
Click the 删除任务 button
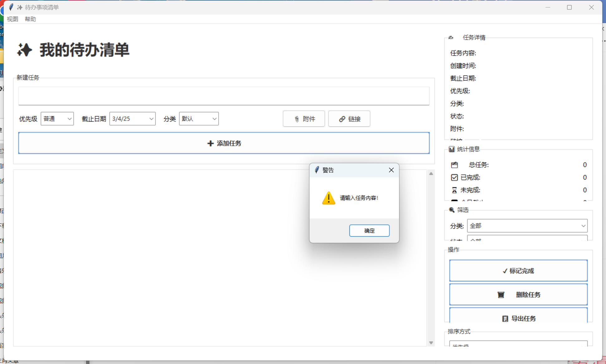518,295
